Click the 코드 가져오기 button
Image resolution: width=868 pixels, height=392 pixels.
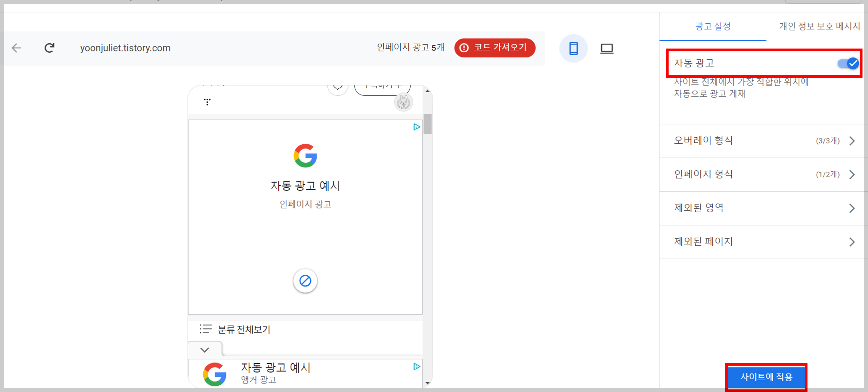click(x=495, y=48)
